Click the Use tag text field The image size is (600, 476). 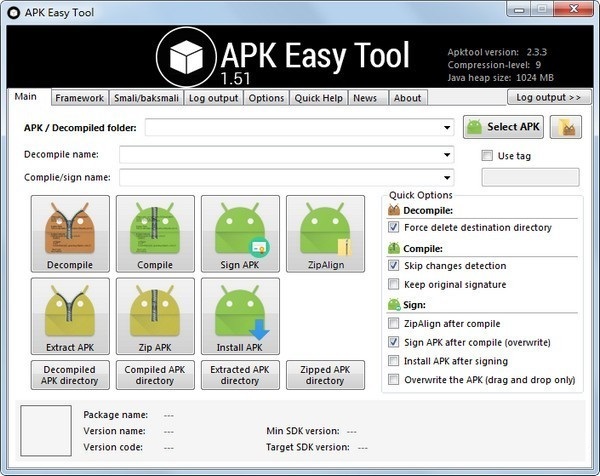(x=530, y=178)
